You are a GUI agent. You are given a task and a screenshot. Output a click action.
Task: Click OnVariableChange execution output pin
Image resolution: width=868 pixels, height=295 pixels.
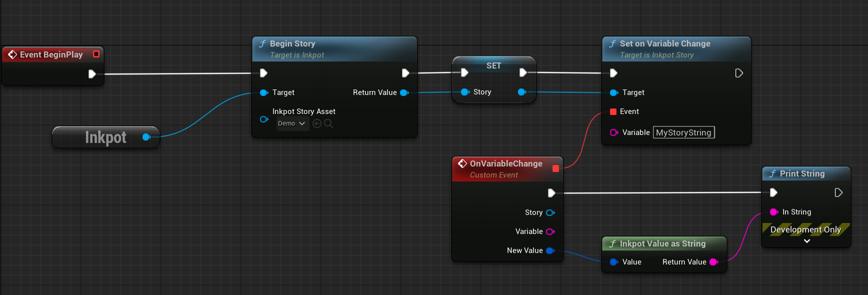551,193
